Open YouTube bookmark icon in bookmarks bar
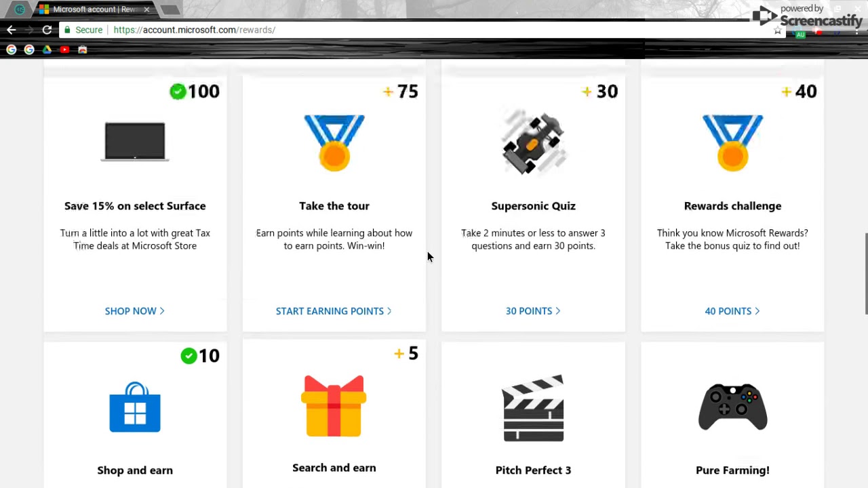Screen dimensions: 868x488 click(x=64, y=49)
